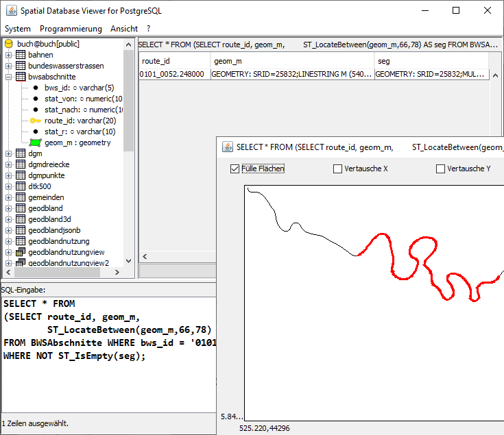Click the seg column header
This screenshot has width=504, height=435.
(431, 61)
